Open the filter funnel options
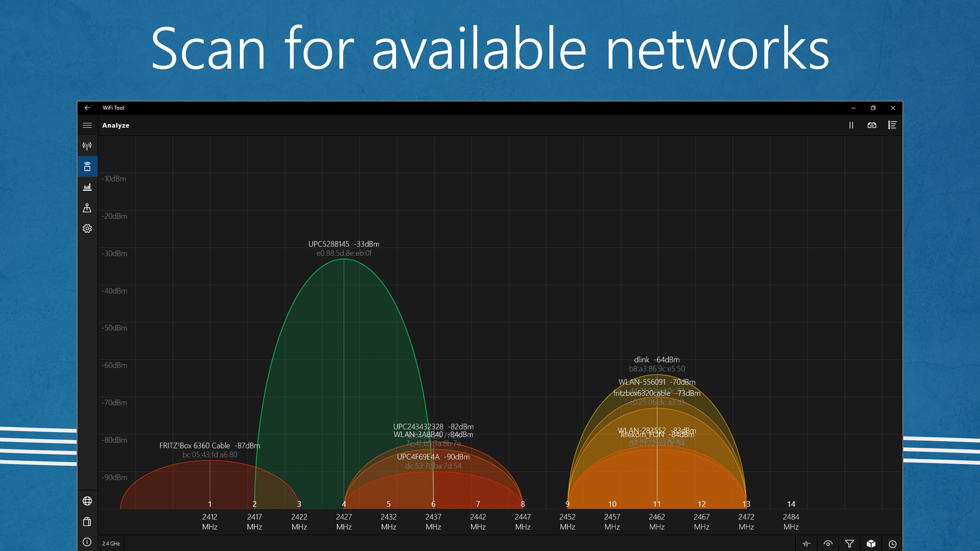Image resolution: width=980 pixels, height=551 pixels. (850, 543)
